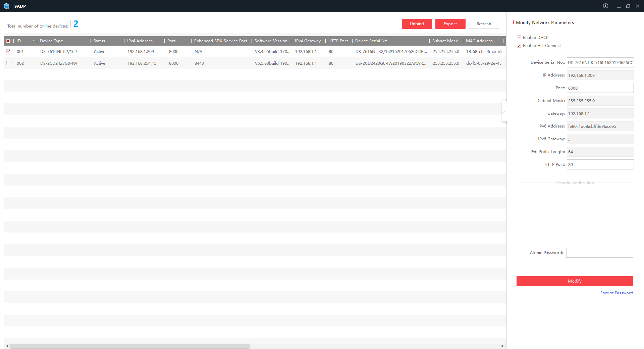The width and height of the screenshot is (644, 349).
Task: Check device 002 row checkbox
Action: [x=8, y=63]
